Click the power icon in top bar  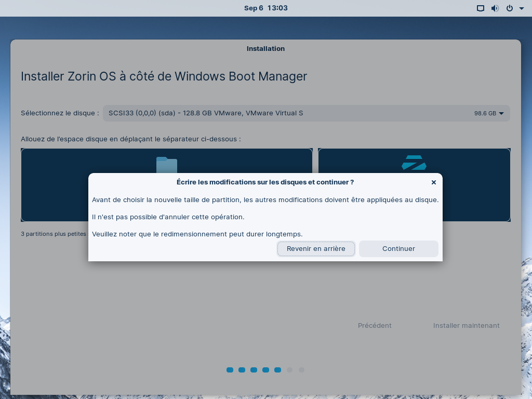(x=510, y=8)
